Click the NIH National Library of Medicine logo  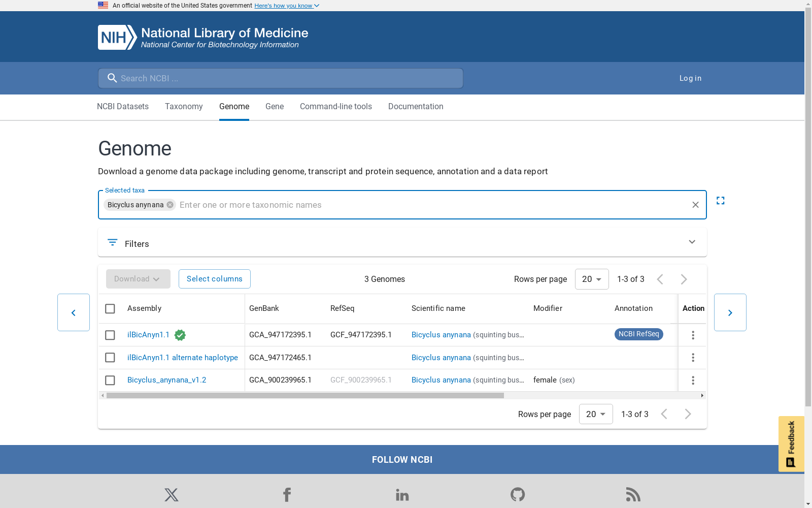click(203, 37)
